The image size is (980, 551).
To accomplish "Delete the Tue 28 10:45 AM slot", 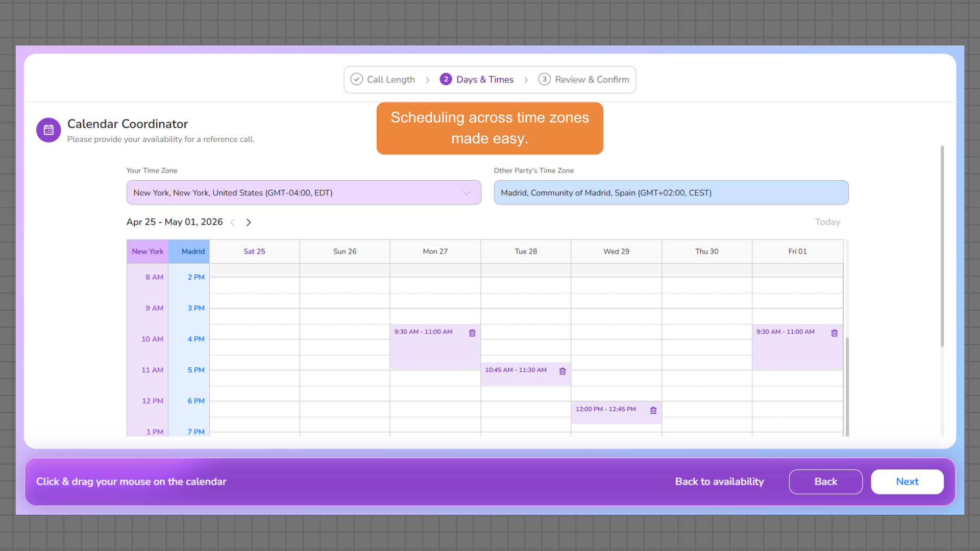I will pyautogui.click(x=562, y=371).
